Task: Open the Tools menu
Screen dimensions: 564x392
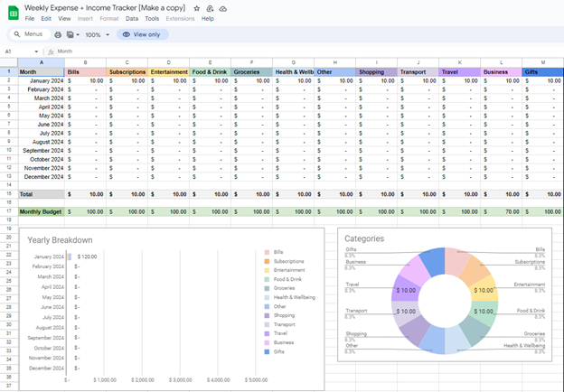Action: 152,19
